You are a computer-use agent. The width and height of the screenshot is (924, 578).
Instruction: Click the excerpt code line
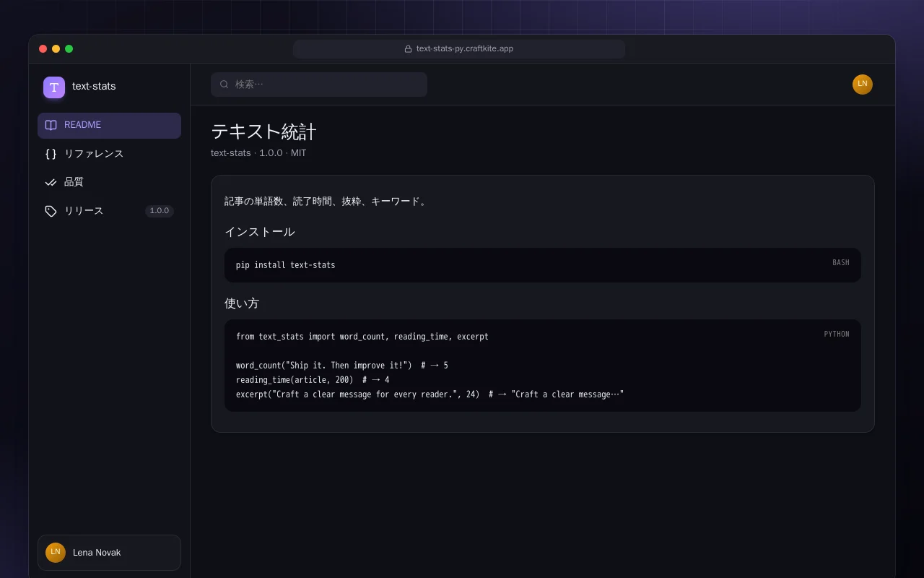click(x=430, y=394)
